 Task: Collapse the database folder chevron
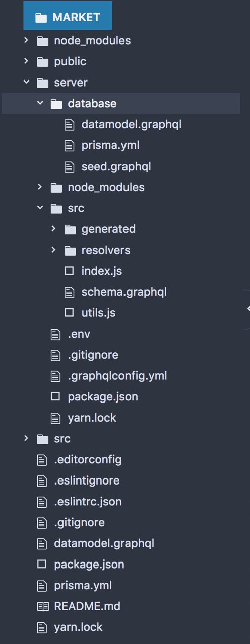[x=40, y=104]
